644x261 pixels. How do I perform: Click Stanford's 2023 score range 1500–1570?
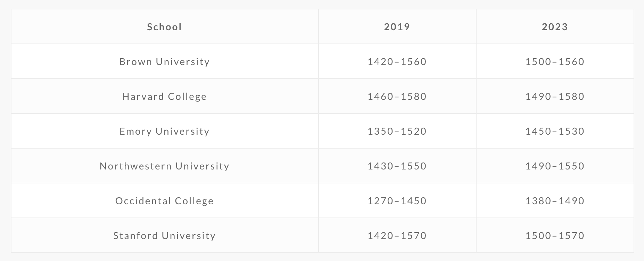pos(555,236)
